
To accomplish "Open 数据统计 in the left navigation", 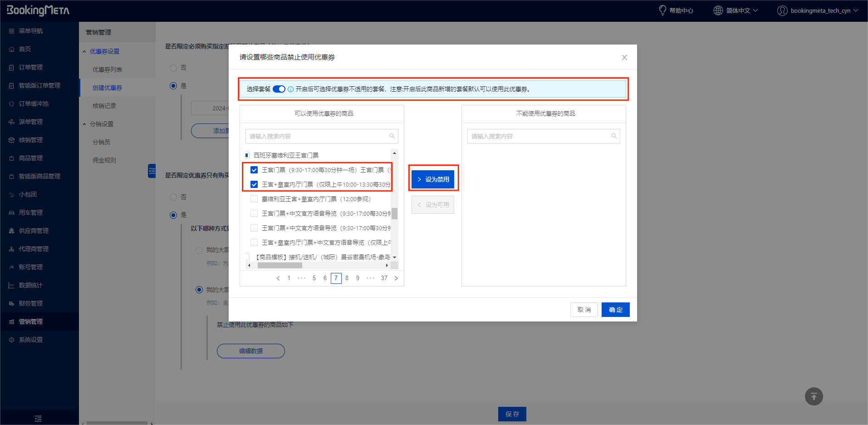I will point(31,285).
